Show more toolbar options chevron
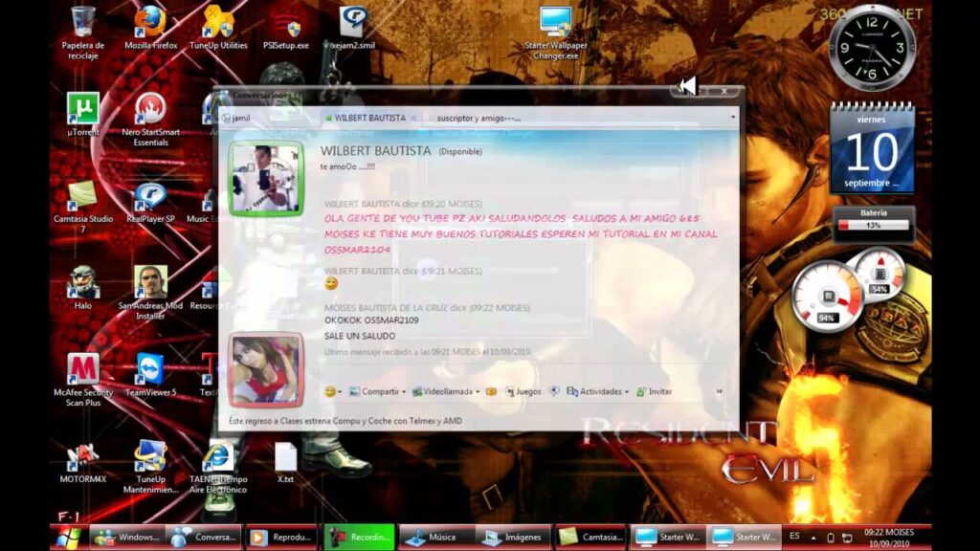Viewport: 980px width, 551px height. 719,391
